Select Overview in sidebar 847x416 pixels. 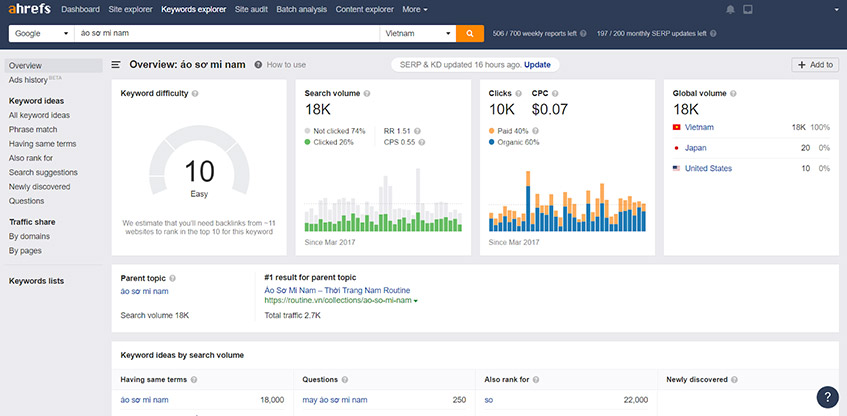[53, 65]
